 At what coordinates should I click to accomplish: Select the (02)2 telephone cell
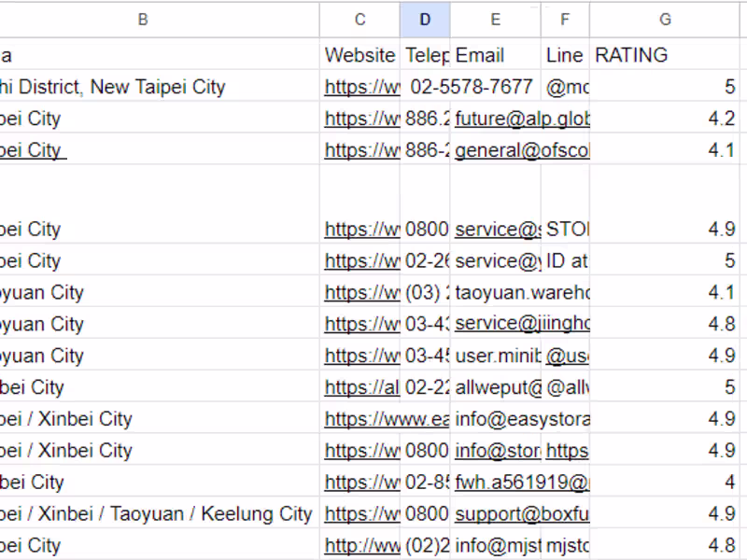coord(425,545)
